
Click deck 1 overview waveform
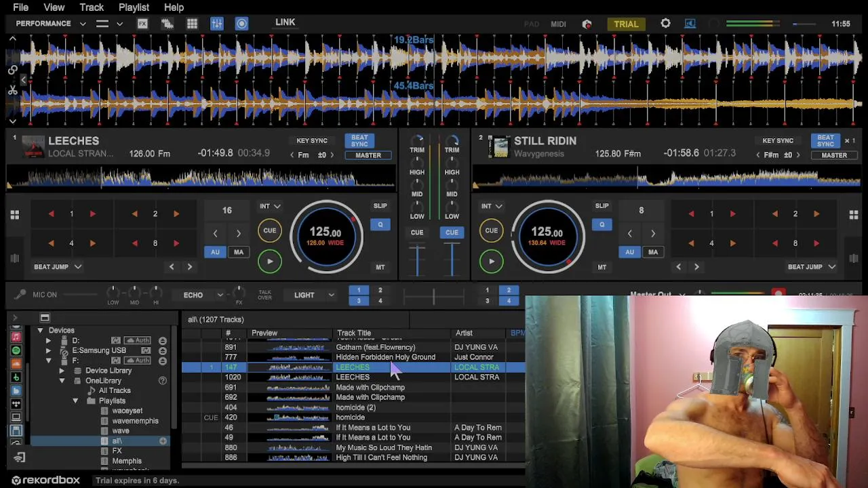tap(201, 178)
